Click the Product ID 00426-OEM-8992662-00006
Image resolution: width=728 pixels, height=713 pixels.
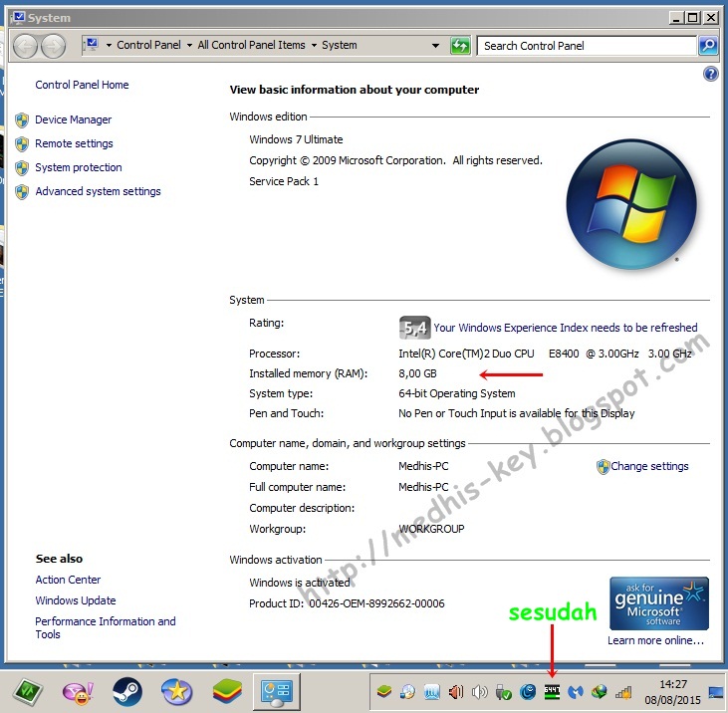(x=347, y=603)
